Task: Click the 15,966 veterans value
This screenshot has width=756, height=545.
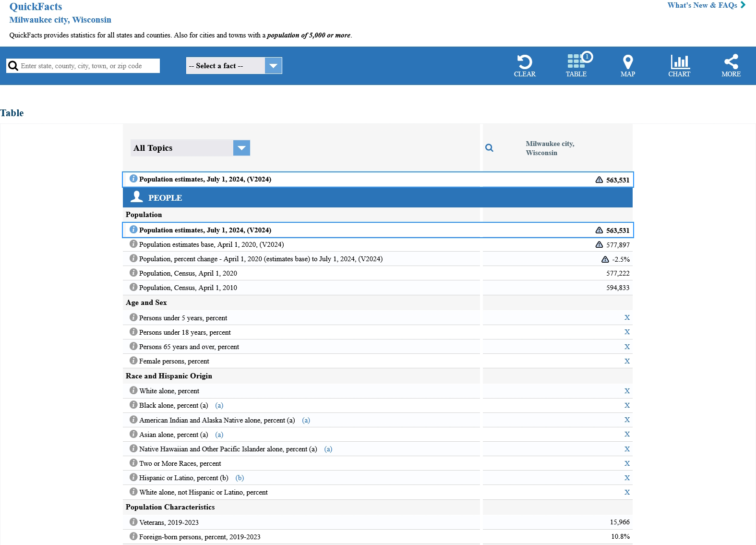Action: (620, 522)
